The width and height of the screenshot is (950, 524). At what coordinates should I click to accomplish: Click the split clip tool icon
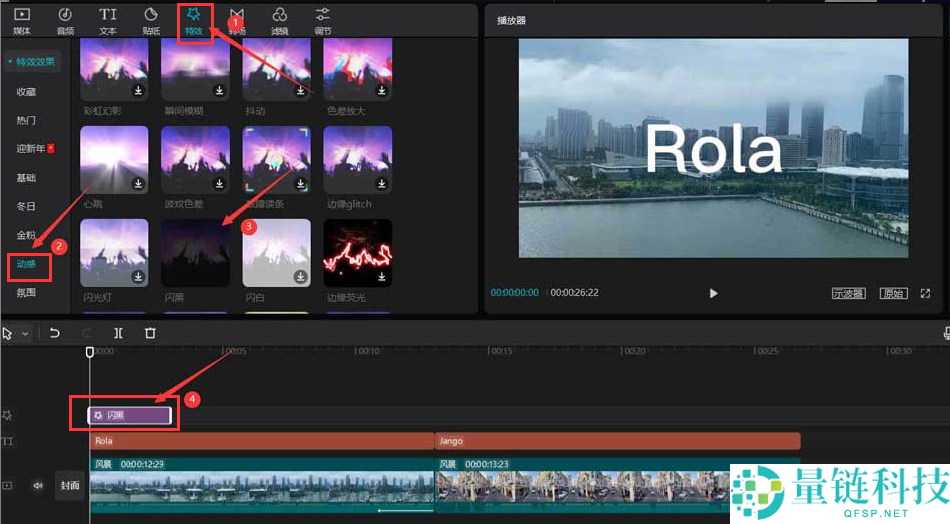tap(118, 333)
